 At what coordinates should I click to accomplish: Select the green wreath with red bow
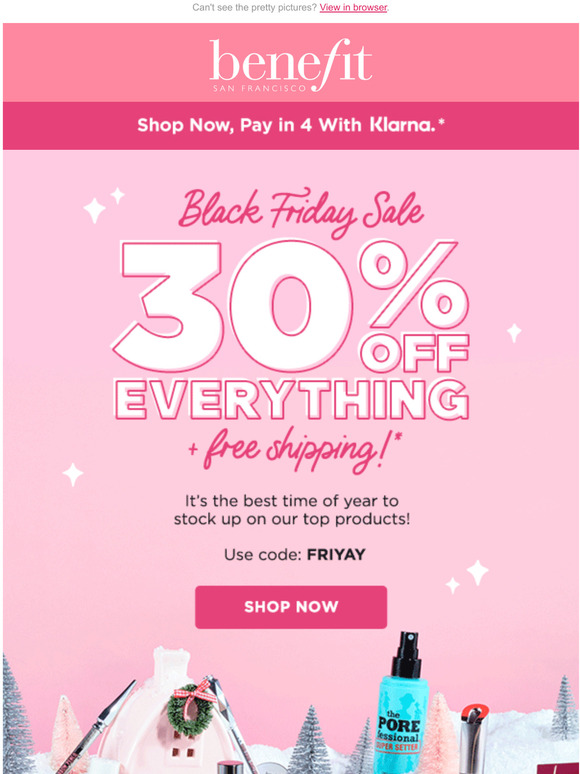click(x=190, y=709)
